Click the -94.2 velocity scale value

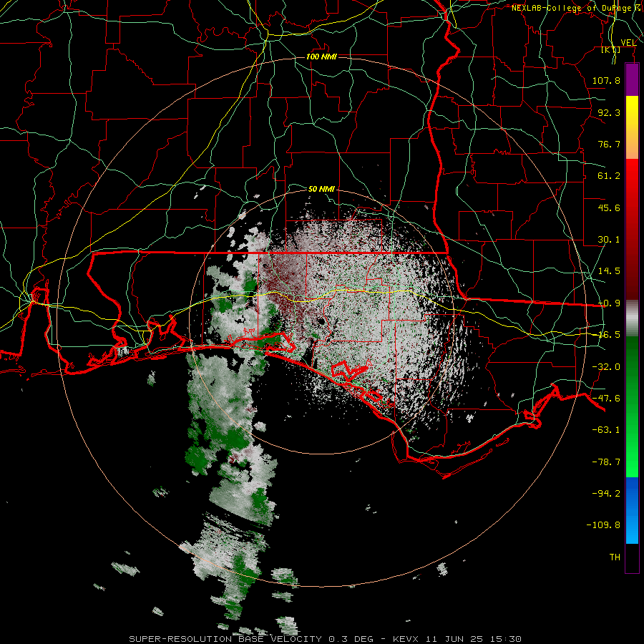click(x=606, y=493)
